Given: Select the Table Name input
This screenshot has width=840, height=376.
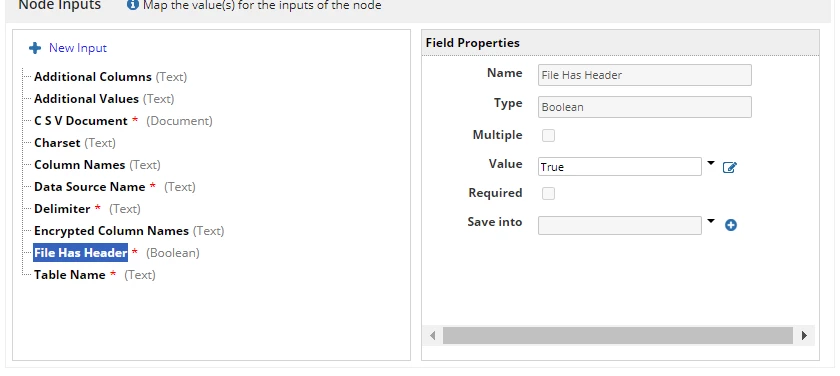Looking at the screenshot, I should 70,275.
